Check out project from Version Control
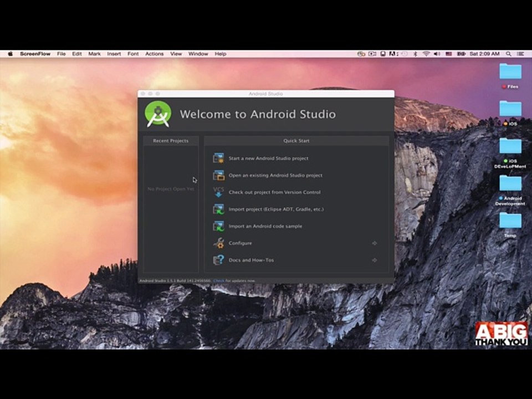 click(x=274, y=192)
